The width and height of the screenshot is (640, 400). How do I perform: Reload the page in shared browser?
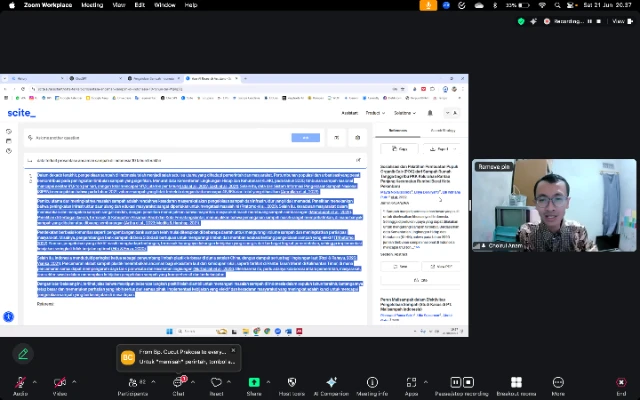click(23, 89)
